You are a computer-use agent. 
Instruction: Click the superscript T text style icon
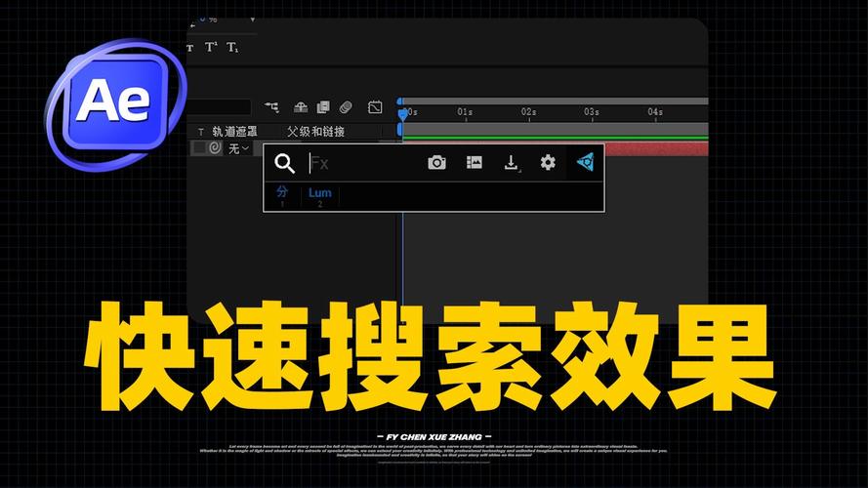211,47
